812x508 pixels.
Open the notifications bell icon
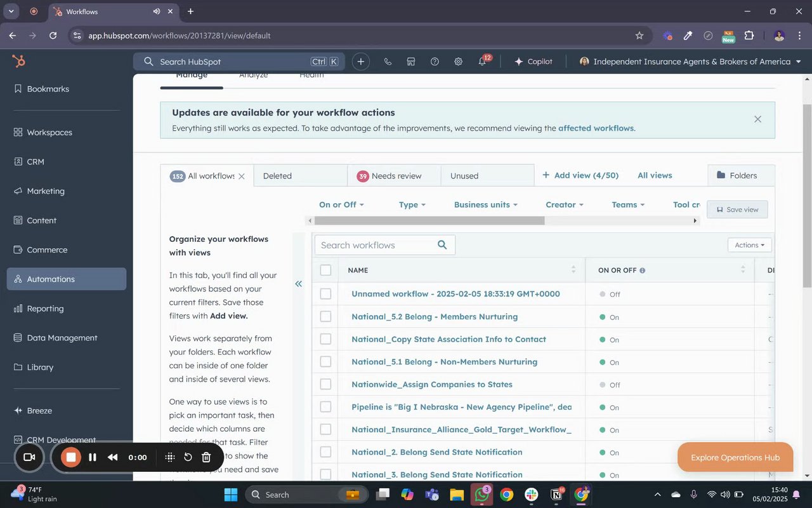click(x=482, y=62)
